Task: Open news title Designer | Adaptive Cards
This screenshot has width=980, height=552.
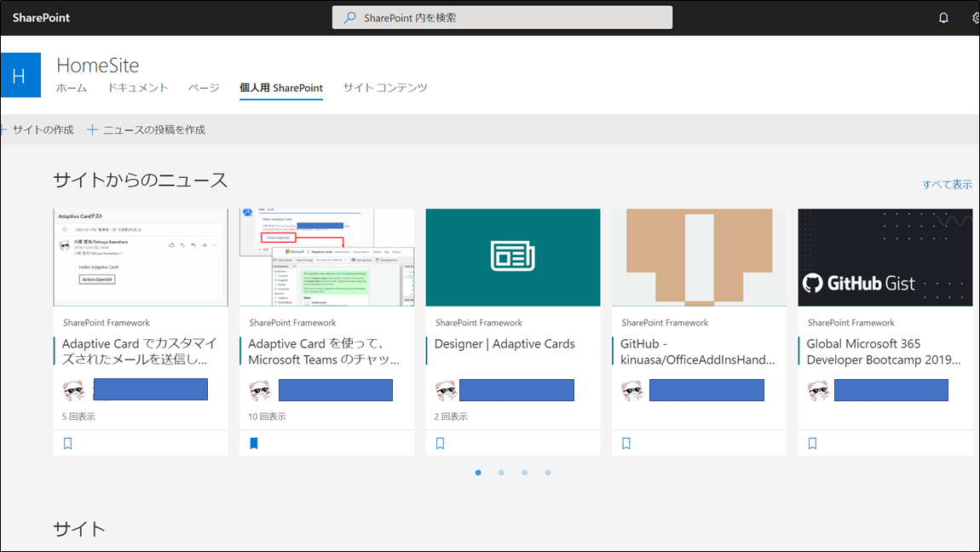Action: click(x=504, y=344)
